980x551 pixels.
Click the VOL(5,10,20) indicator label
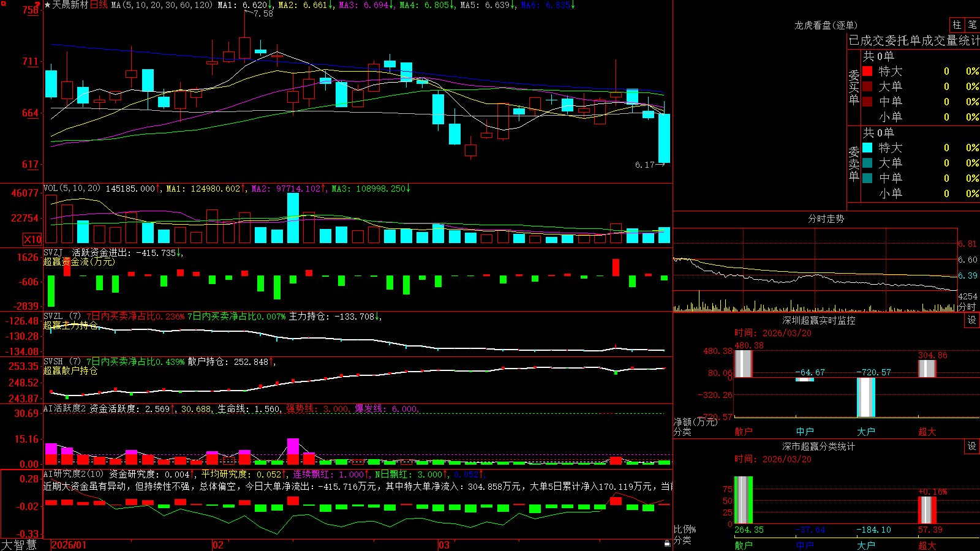click(x=72, y=189)
